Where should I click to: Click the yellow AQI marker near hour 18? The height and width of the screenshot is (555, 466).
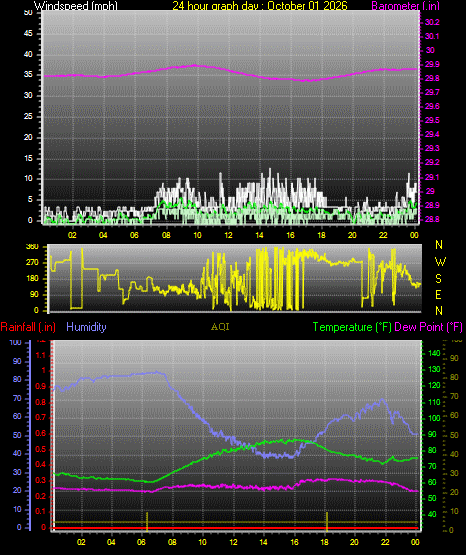point(327,521)
